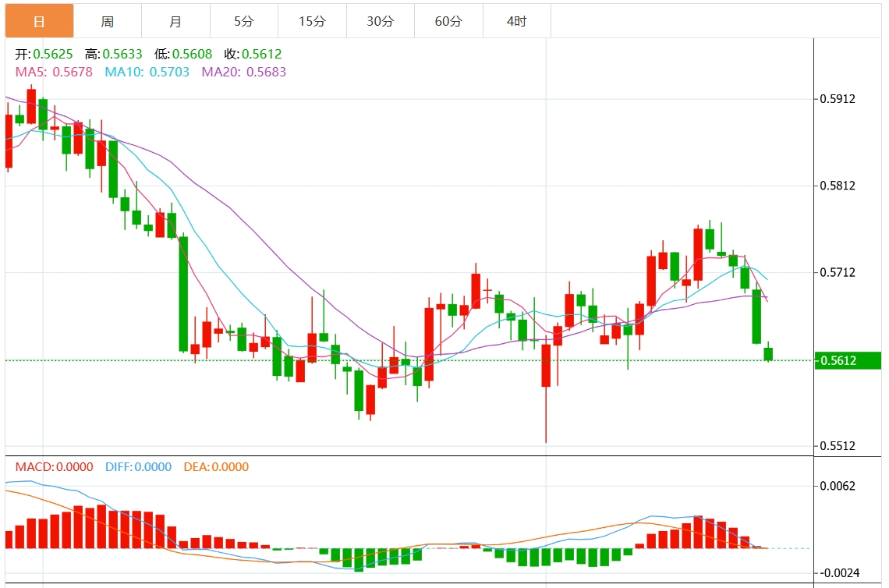Click the MA5: 0.5678 indicator label
This screenshot has width=889, height=588.
[54, 72]
